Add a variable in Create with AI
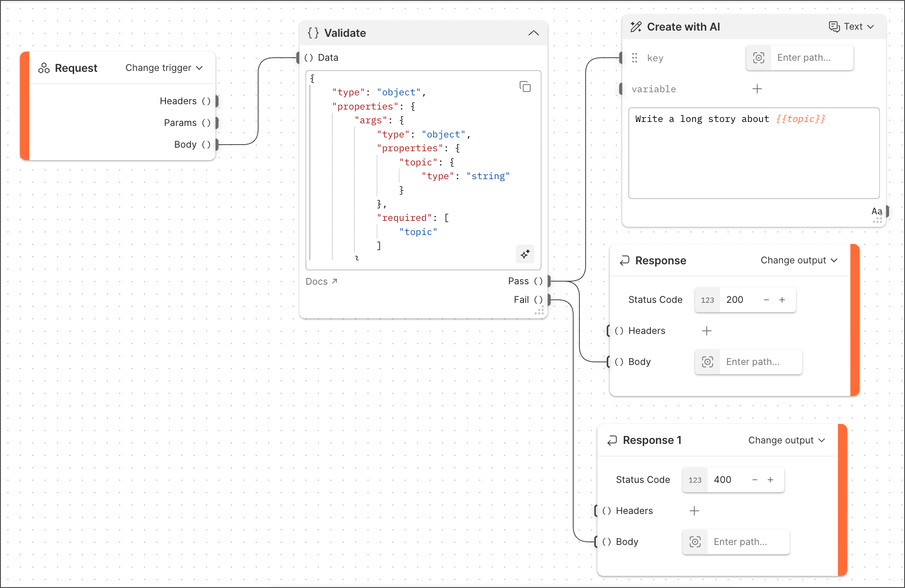Image resolution: width=905 pixels, height=588 pixels. [x=757, y=89]
